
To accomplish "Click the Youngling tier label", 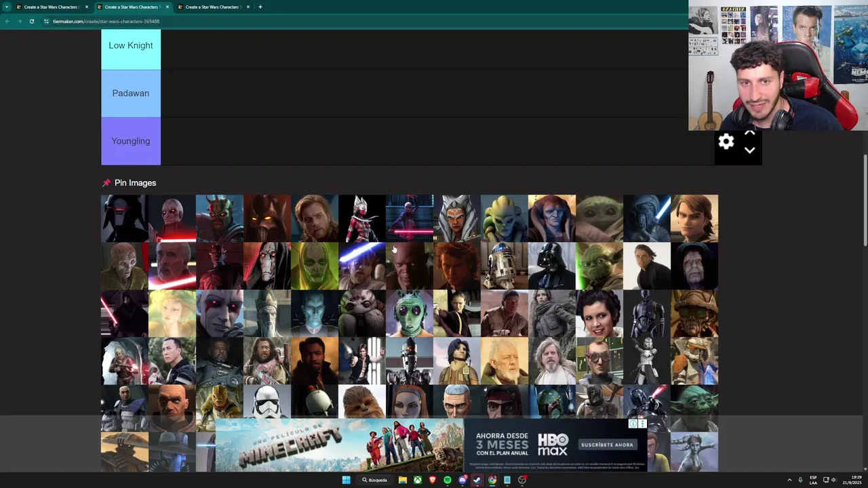I will point(131,141).
